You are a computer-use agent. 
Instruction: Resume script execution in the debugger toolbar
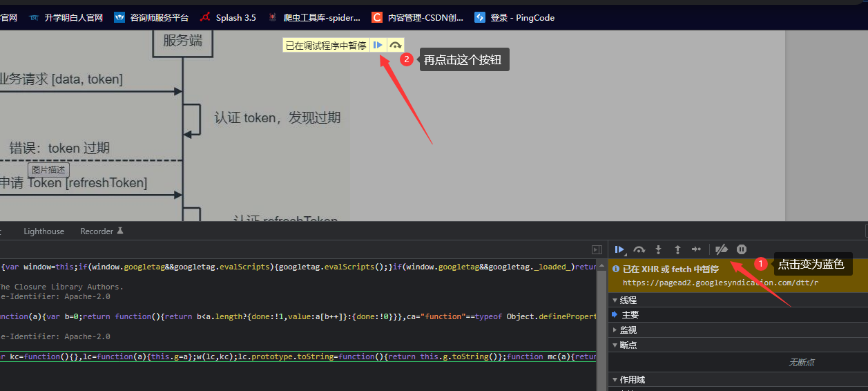[x=620, y=249]
